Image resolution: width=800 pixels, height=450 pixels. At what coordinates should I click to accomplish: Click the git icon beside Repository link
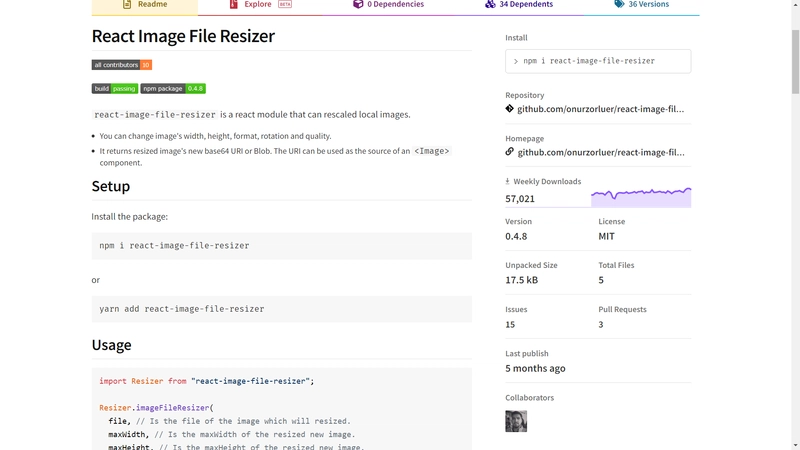click(509, 108)
